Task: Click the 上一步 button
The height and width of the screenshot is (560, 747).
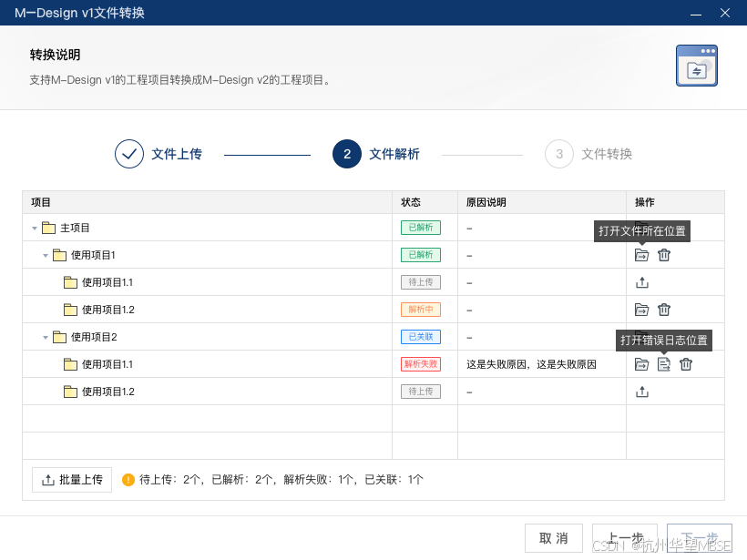Action: pos(625,538)
